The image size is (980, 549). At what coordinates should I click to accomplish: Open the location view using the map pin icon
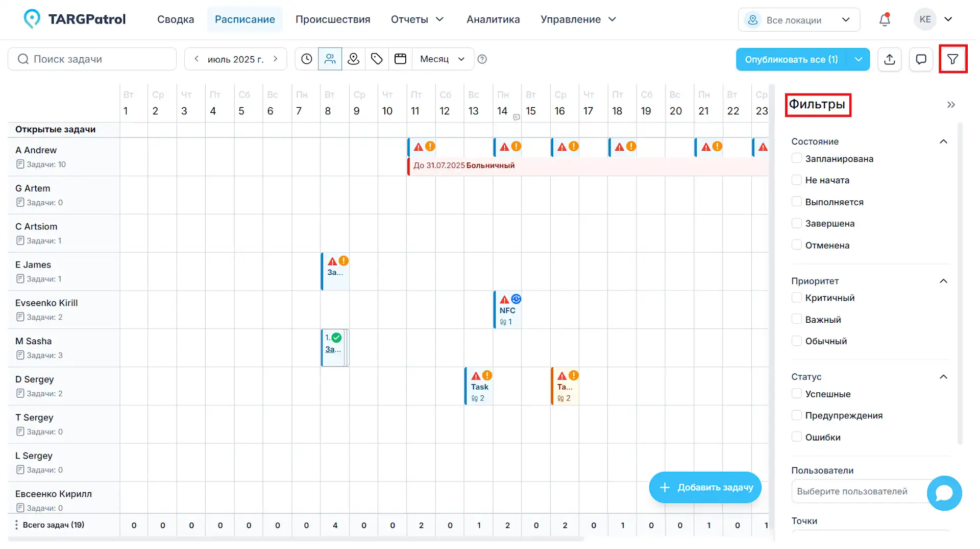(353, 59)
